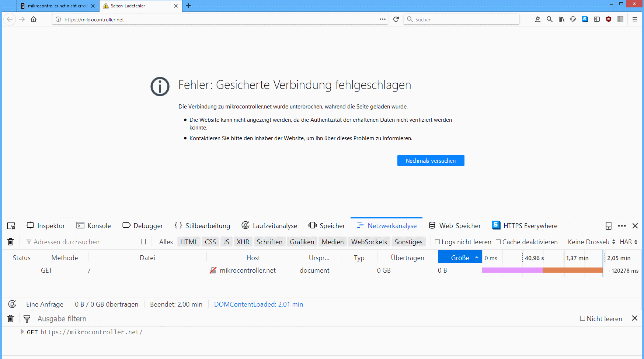
Task: Clear network log with trash icon
Action: pyautogui.click(x=11, y=242)
